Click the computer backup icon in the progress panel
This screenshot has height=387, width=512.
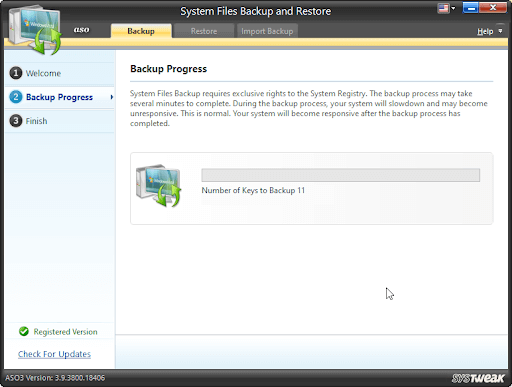(159, 186)
